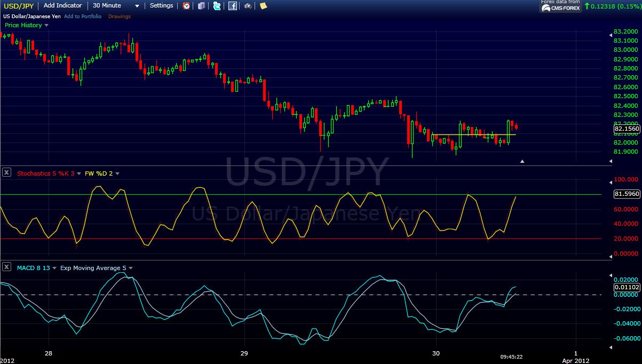Close the Stochastics indicator panel
The height and width of the screenshot is (364, 642).
(x=6, y=172)
